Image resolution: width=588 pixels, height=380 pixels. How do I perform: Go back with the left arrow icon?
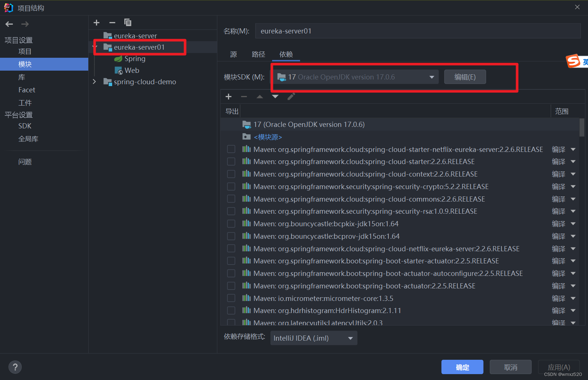(x=9, y=24)
